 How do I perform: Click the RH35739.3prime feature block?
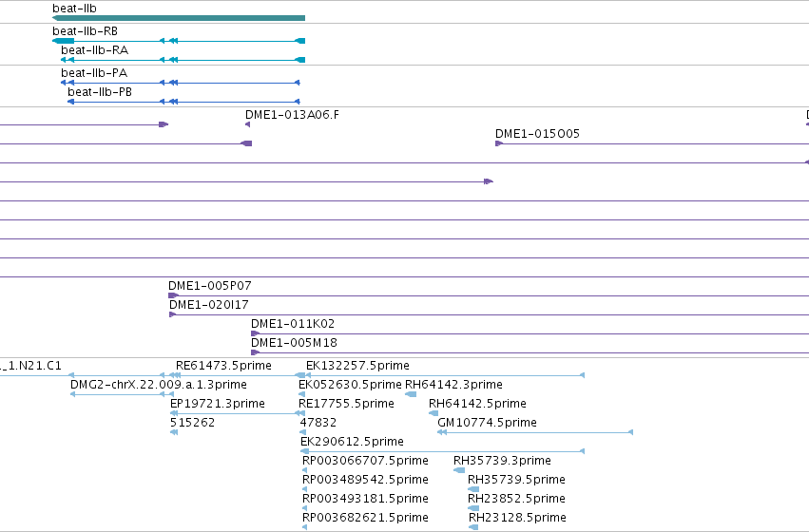click(x=459, y=470)
